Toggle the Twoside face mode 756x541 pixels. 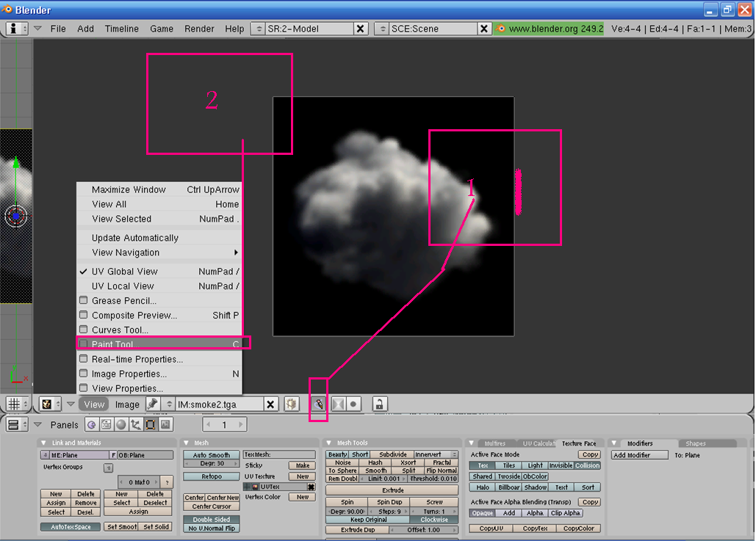tap(509, 476)
